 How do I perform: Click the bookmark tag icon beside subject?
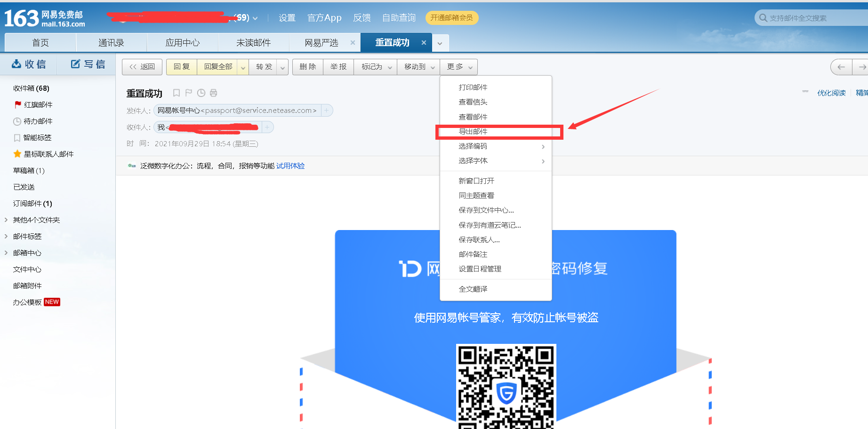(177, 93)
